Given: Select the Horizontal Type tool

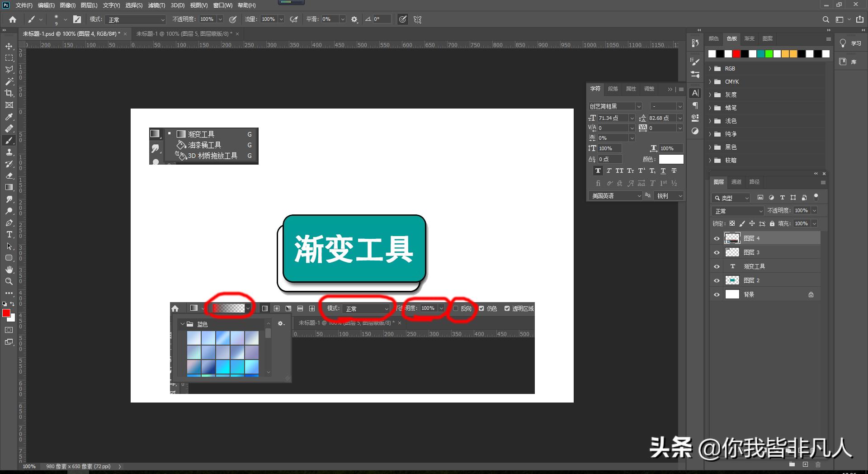Looking at the screenshot, I should [9, 234].
